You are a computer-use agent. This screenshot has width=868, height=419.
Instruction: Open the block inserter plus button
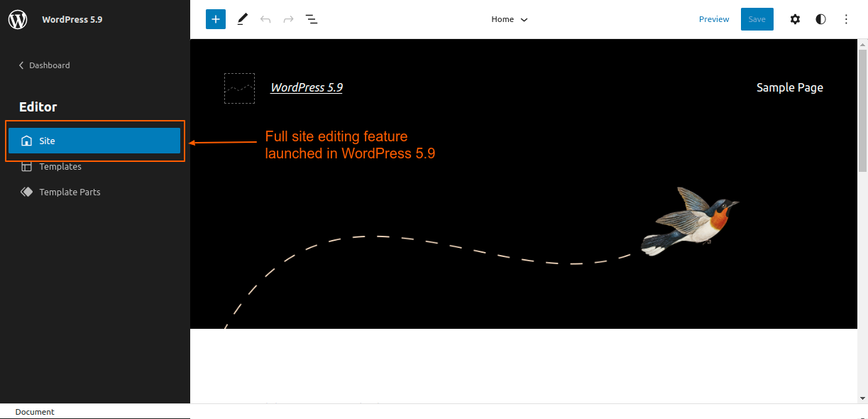[216, 19]
